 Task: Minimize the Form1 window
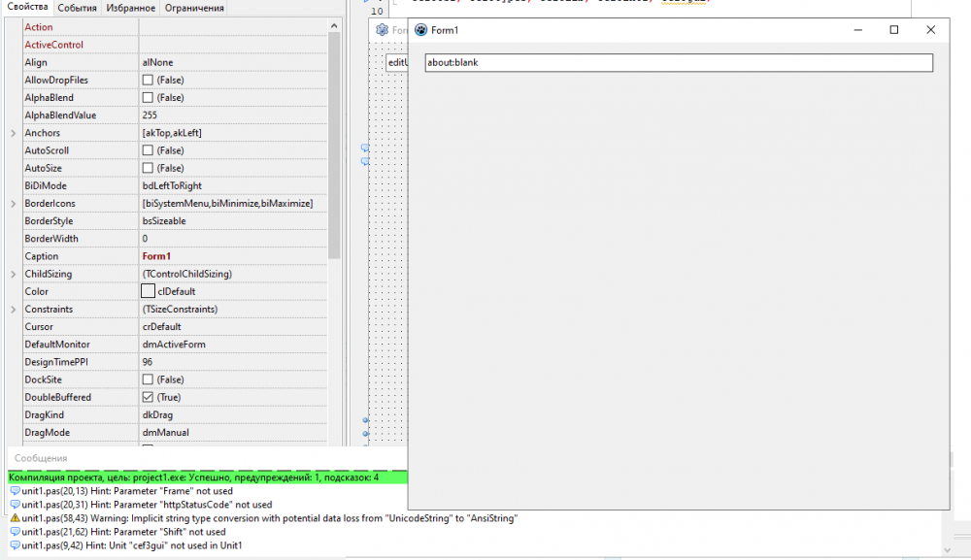tap(857, 30)
